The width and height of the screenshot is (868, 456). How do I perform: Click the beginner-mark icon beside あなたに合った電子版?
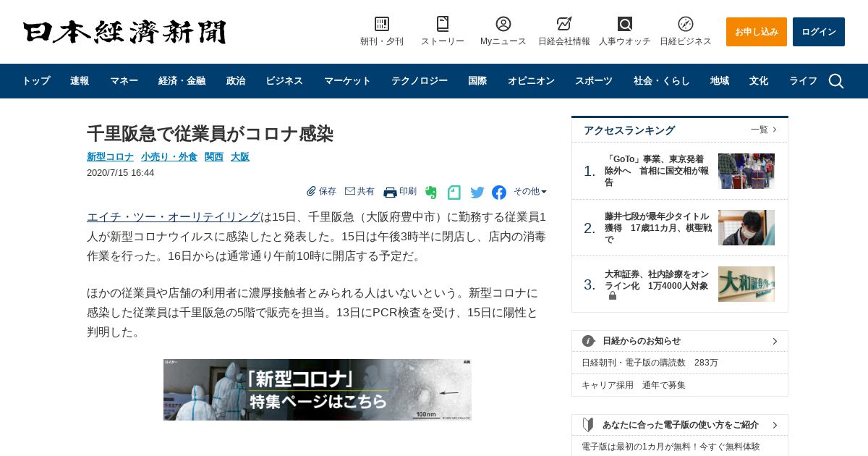588,425
